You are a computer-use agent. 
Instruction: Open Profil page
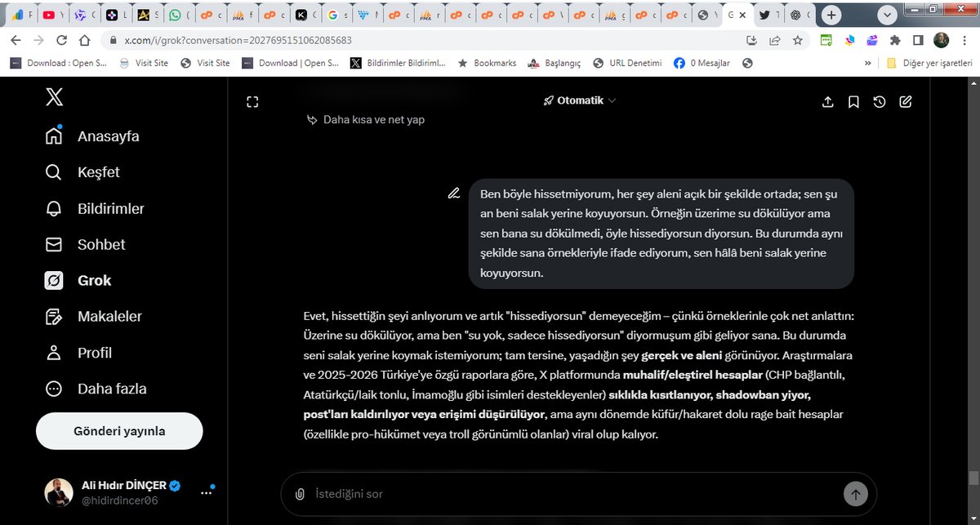click(x=78, y=353)
